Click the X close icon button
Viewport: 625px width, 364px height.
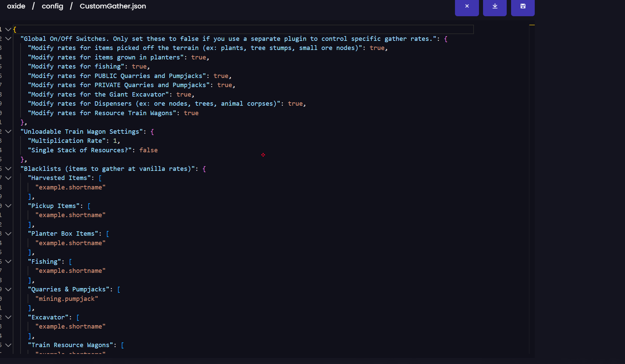(467, 6)
